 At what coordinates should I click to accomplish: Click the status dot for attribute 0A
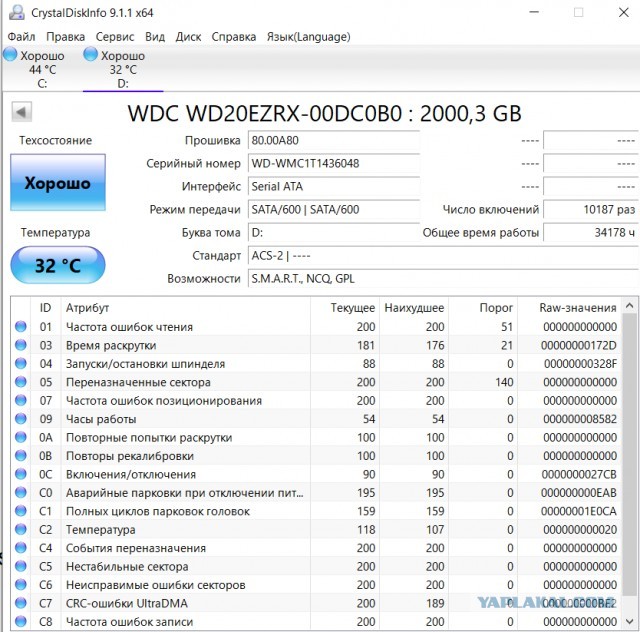pyautogui.click(x=21, y=437)
